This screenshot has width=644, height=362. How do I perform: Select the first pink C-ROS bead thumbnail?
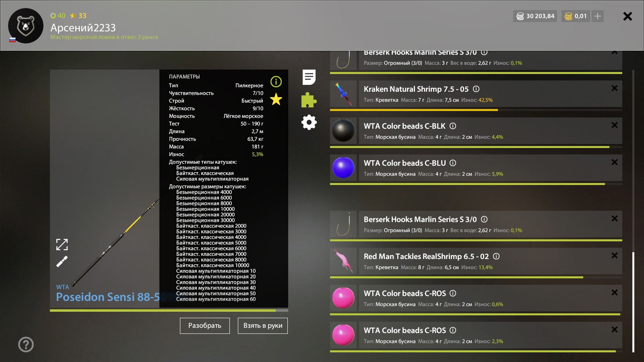tap(343, 298)
